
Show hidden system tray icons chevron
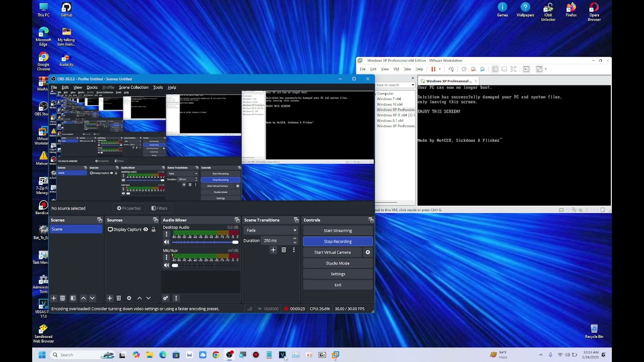[541, 354]
